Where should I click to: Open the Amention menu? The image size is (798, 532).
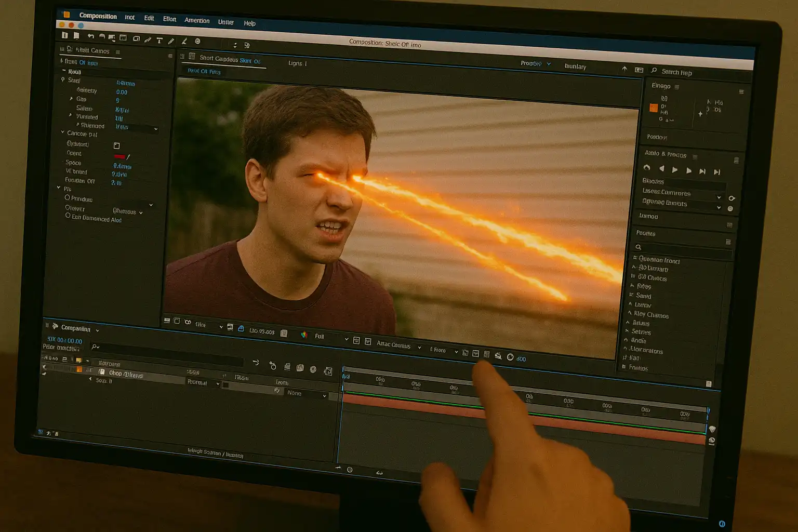(x=197, y=21)
